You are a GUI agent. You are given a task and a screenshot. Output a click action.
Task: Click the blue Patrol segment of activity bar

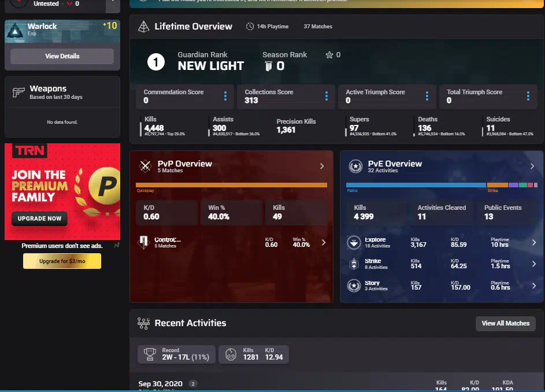tap(415, 185)
